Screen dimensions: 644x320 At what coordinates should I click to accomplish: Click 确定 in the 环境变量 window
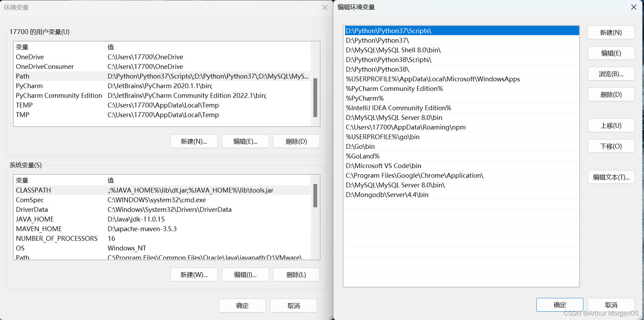(x=242, y=306)
